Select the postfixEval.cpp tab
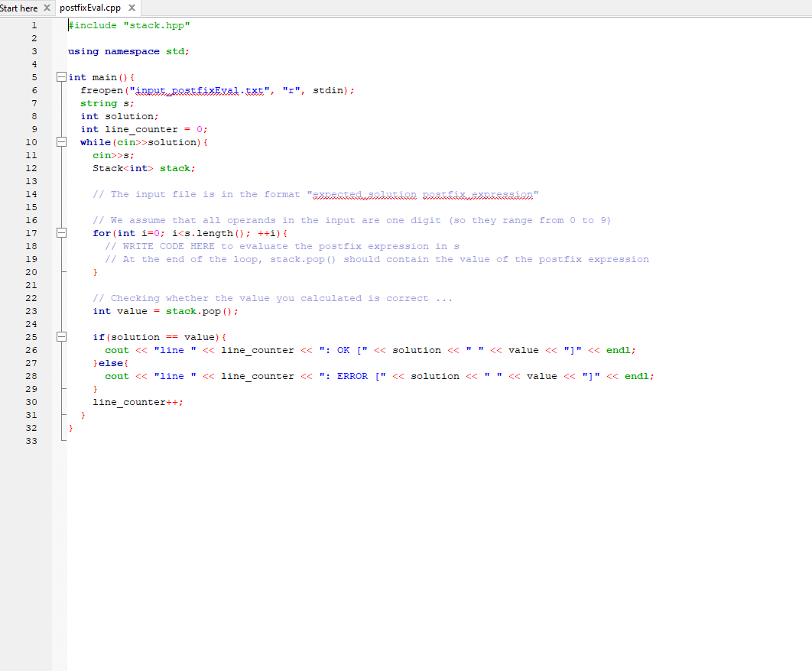 [x=90, y=8]
